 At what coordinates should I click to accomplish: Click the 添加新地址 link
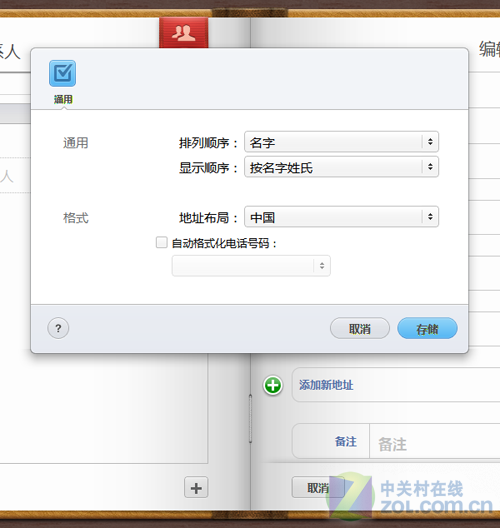pos(326,385)
